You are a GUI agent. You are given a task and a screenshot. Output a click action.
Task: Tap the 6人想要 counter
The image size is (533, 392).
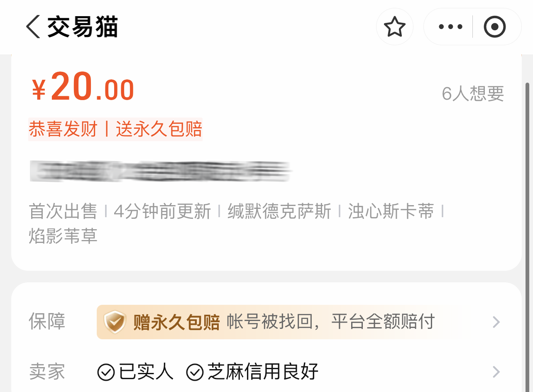pyautogui.click(x=473, y=94)
